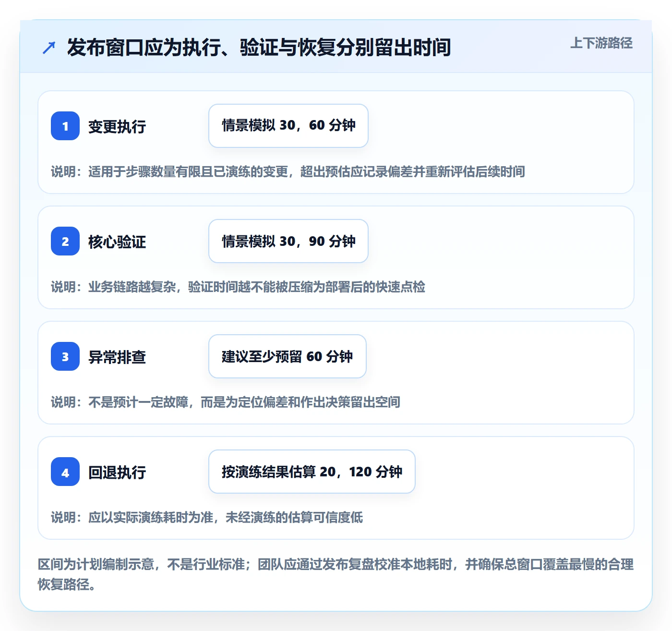Select the step 4 number badge
Image resolution: width=672 pixels, height=631 pixels.
point(65,472)
